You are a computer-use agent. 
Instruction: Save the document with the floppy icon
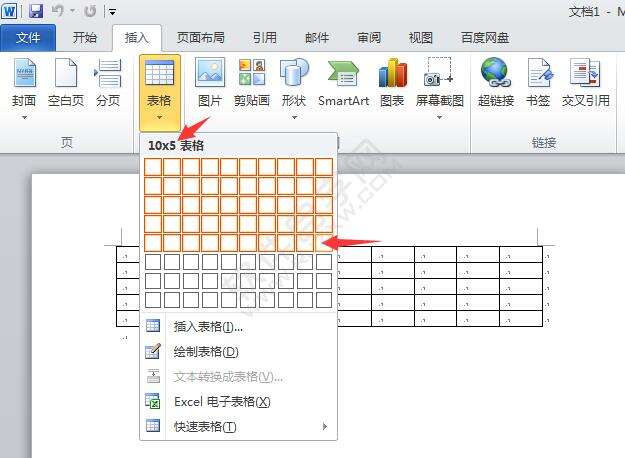click(x=36, y=11)
